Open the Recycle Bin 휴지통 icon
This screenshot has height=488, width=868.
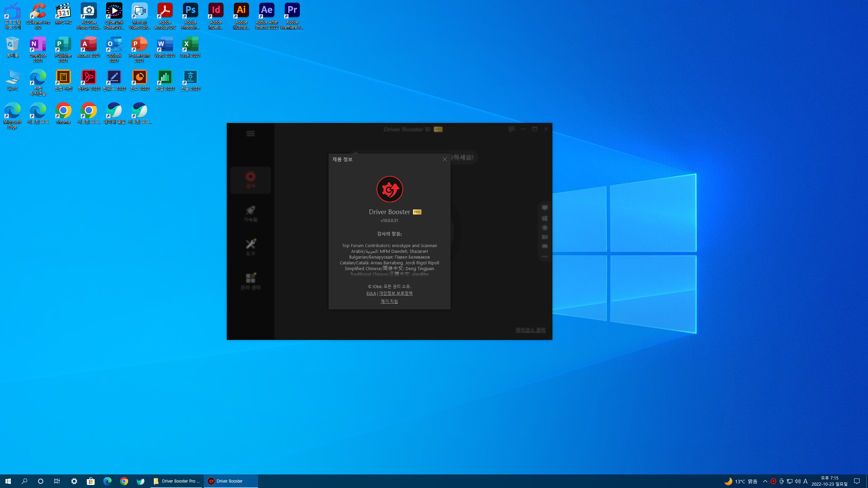[x=13, y=47]
